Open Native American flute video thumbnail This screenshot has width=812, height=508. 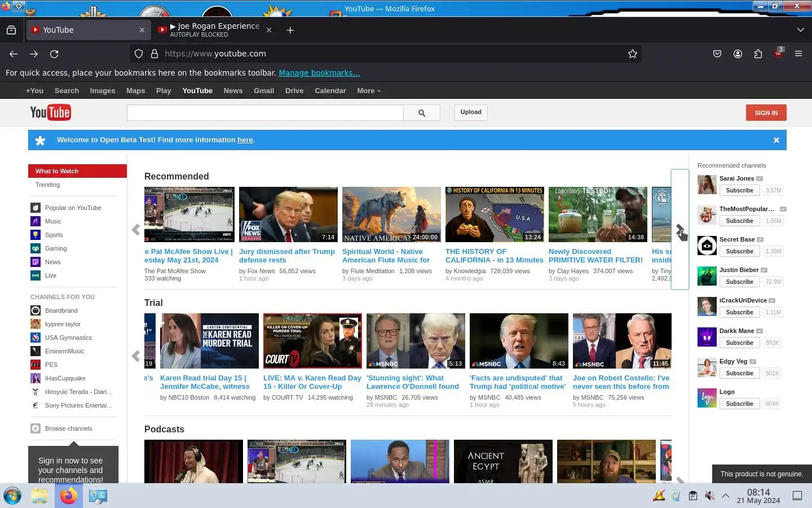(391, 214)
